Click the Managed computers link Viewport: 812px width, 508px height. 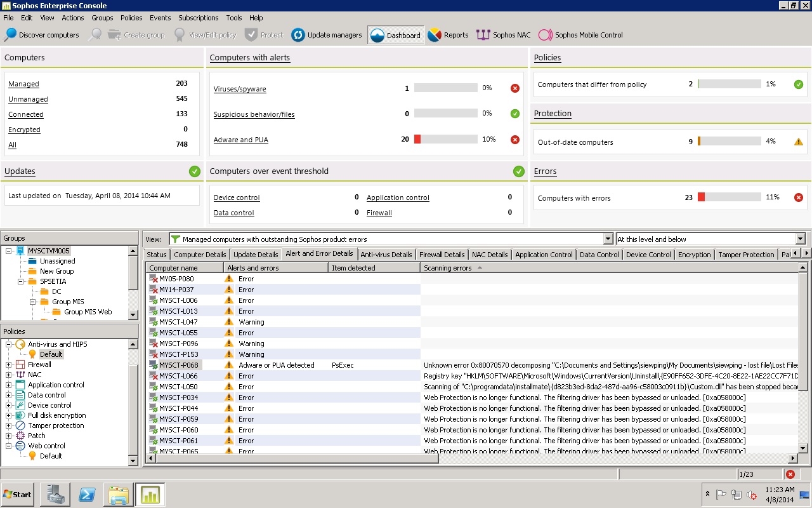pos(23,84)
